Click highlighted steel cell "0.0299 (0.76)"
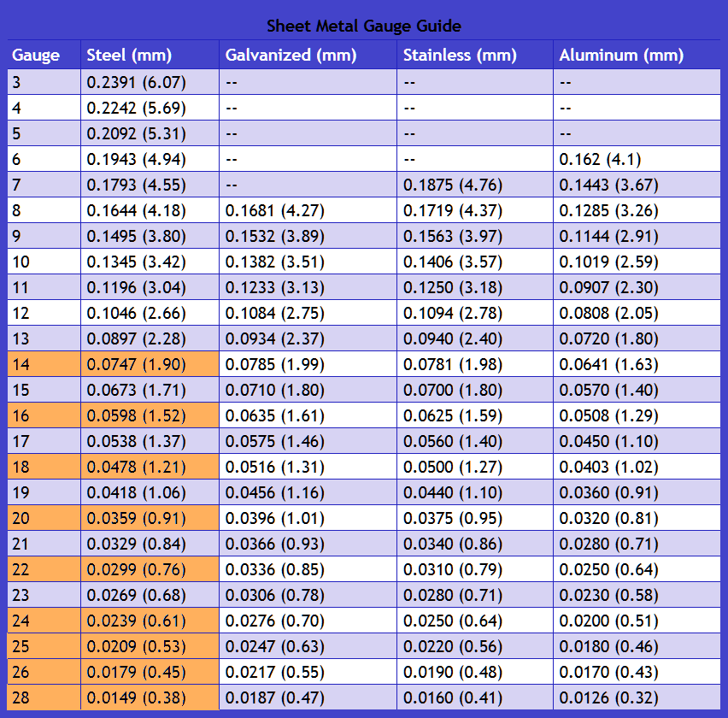 click(x=150, y=569)
